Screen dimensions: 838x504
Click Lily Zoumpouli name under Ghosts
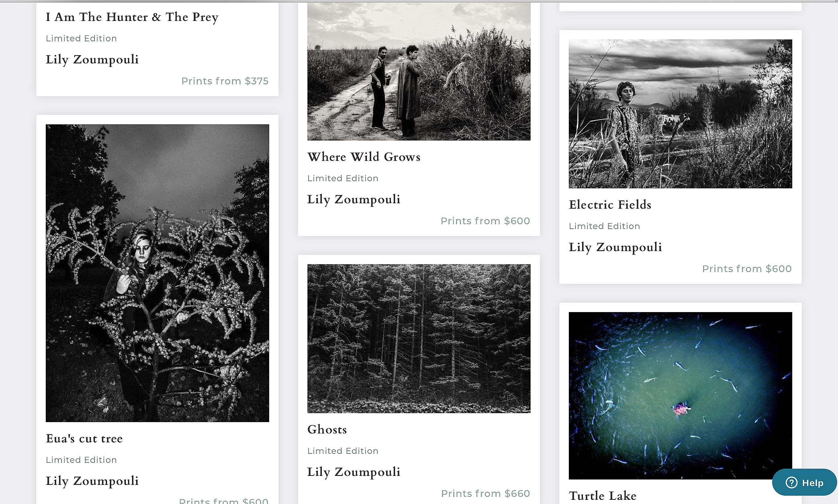point(354,472)
